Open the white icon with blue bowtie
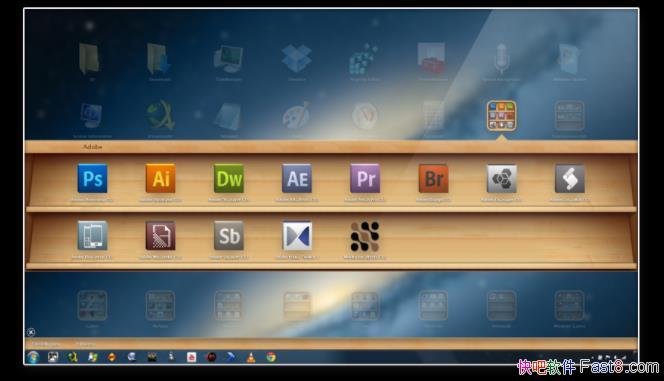664x381 pixels. pyautogui.click(x=297, y=236)
